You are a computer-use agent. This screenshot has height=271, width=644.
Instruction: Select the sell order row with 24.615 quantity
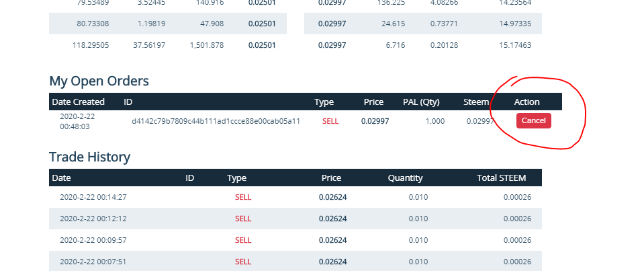coord(423,24)
